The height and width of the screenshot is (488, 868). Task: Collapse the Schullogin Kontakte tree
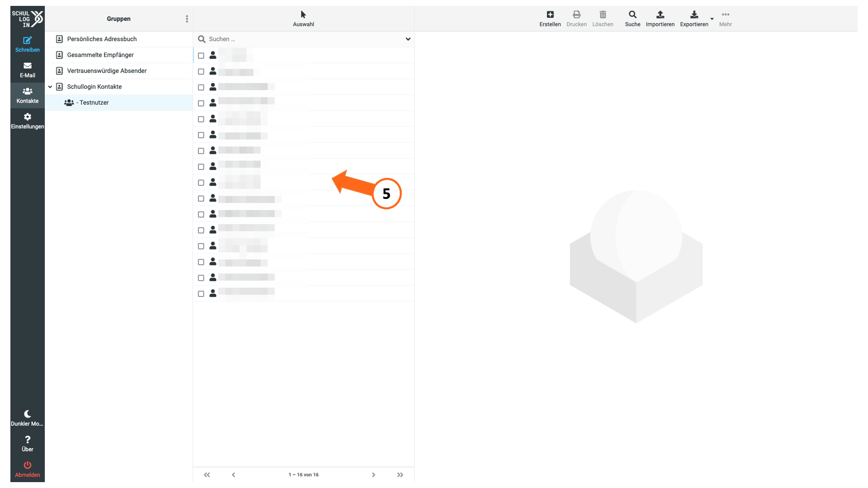tap(50, 87)
